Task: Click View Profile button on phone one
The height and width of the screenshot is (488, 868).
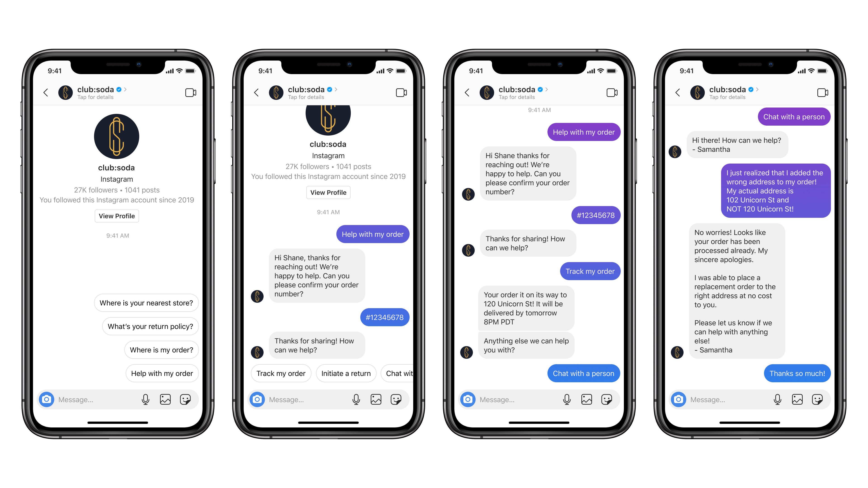Action: (x=117, y=216)
